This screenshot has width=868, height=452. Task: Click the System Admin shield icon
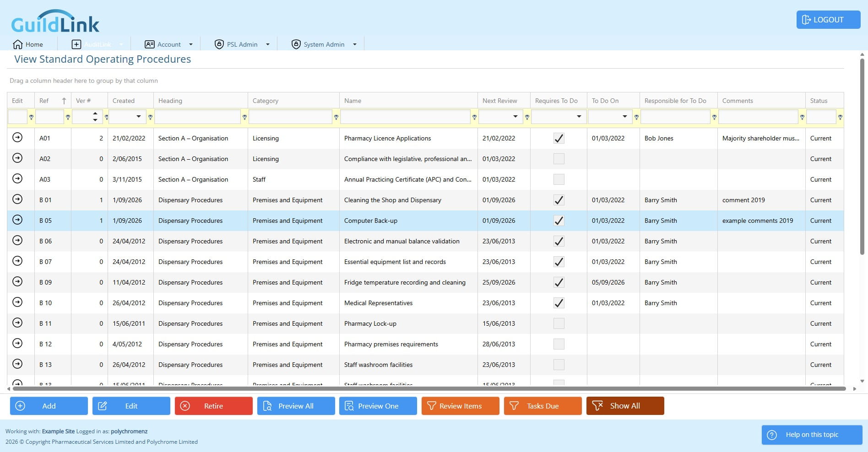click(296, 44)
